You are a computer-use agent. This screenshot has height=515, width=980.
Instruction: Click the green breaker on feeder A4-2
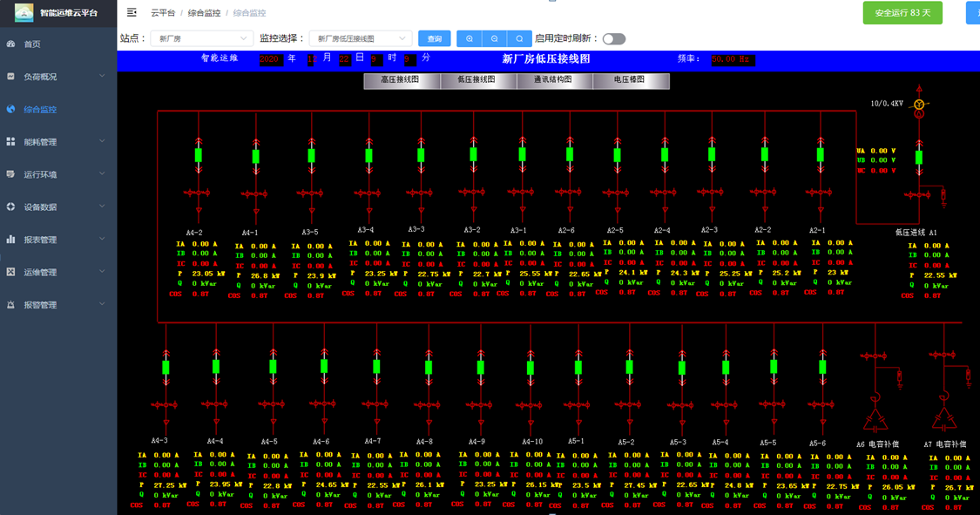pyautogui.click(x=199, y=155)
